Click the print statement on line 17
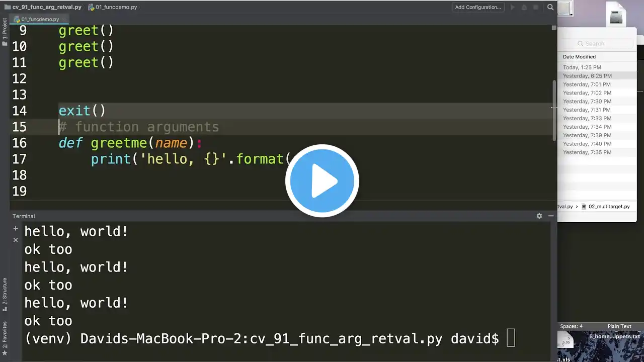The width and height of the screenshot is (644, 362). coord(191,159)
